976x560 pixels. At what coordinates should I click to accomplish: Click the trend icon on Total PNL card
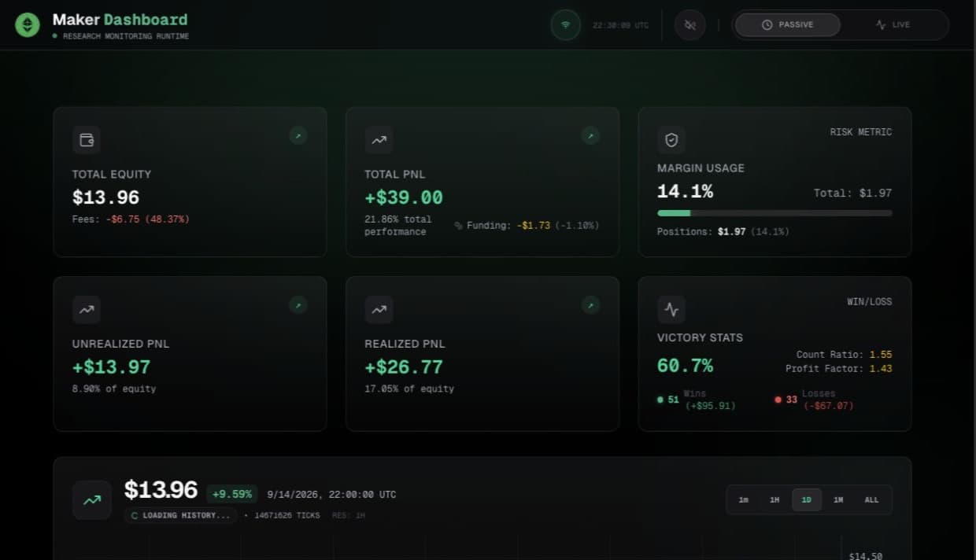click(379, 140)
